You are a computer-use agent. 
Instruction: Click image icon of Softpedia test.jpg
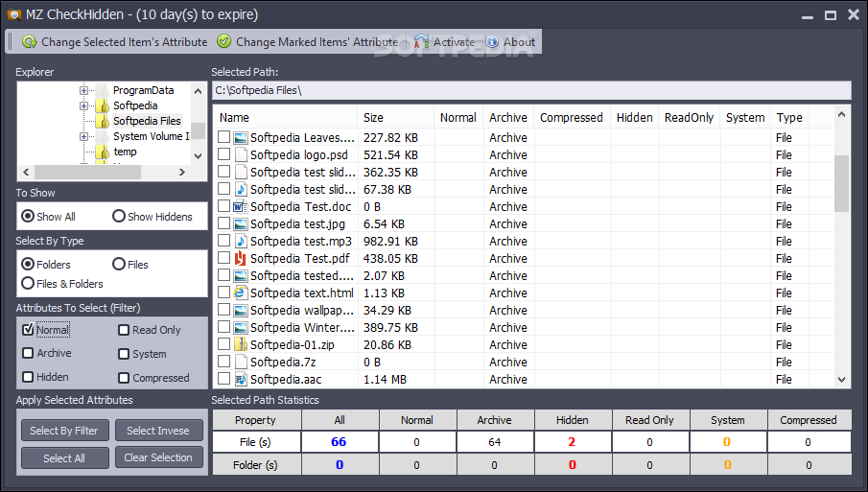(x=240, y=224)
